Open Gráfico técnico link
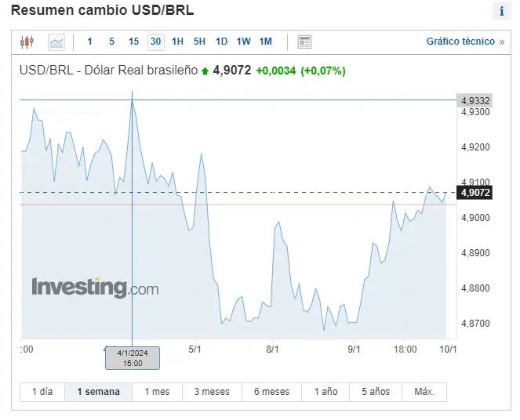This screenshot has width=520, height=420. pos(465,42)
